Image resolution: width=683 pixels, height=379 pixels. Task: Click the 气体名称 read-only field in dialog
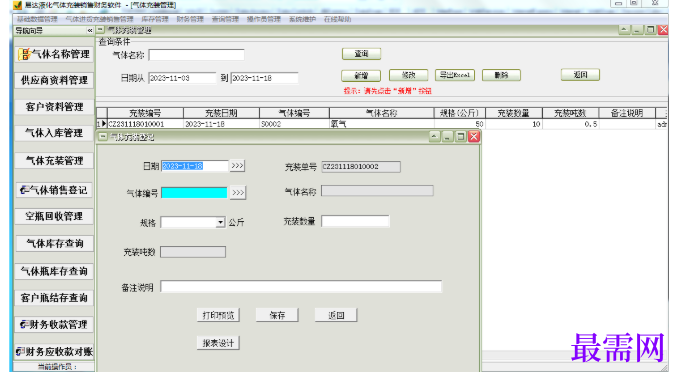(x=377, y=191)
